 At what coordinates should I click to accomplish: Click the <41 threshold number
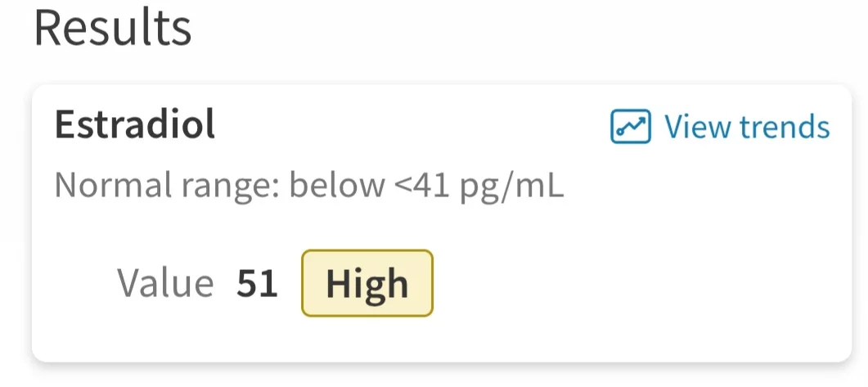click(424, 187)
